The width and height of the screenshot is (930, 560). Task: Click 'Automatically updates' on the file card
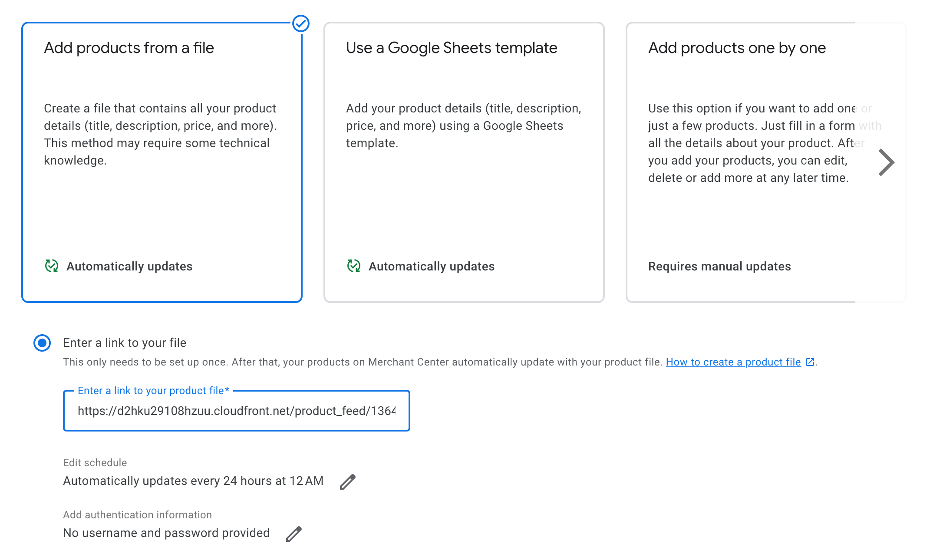(x=129, y=266)
